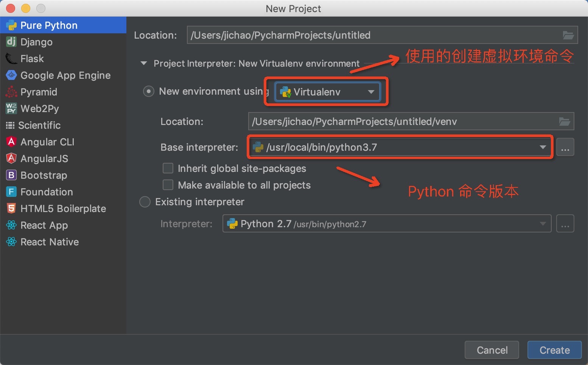588x365 pixels.
Task: Select the Pyramid project icon
Action: pos(11,92)
